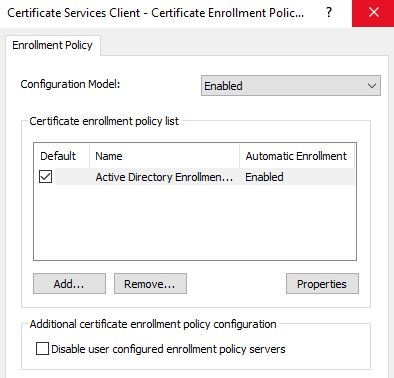The width and height of the screenshot is (394, 378).
Task: Sort by Automatic Enrollment column header
Action: coord(297,156)
